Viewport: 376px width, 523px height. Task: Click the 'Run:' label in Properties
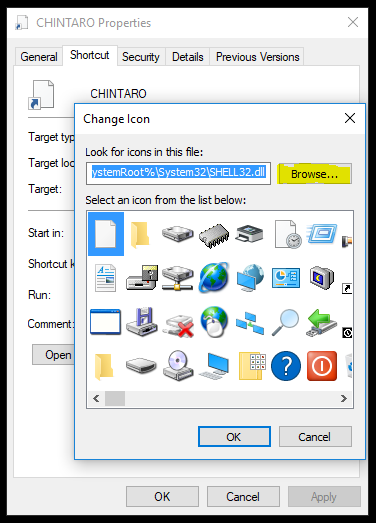pyautogui.click(x=39, y=295)
